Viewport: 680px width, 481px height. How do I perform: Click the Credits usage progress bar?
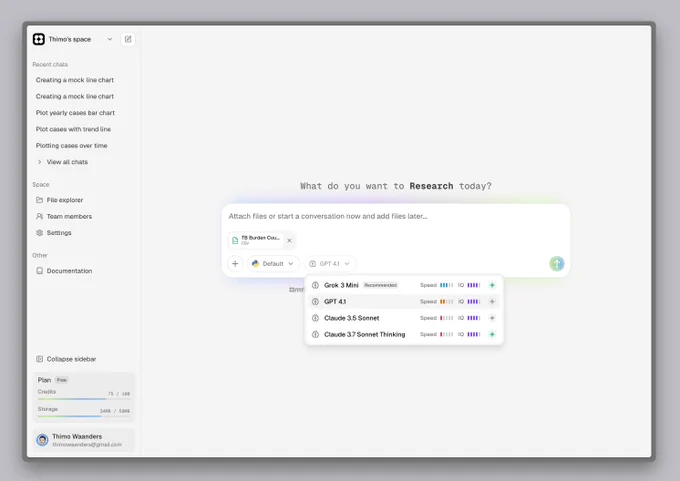point(84,399)
